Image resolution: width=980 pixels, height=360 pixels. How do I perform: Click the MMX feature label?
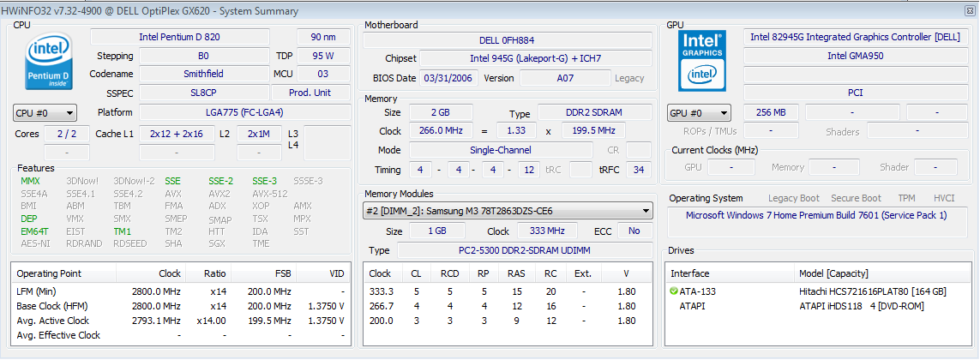30,181
